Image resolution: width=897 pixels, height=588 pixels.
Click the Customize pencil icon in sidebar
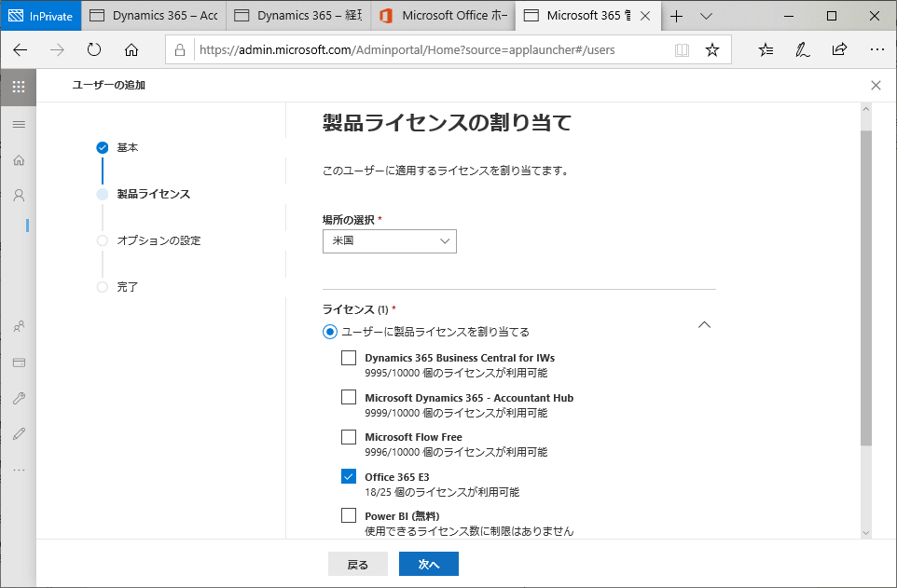click(19, 434)
